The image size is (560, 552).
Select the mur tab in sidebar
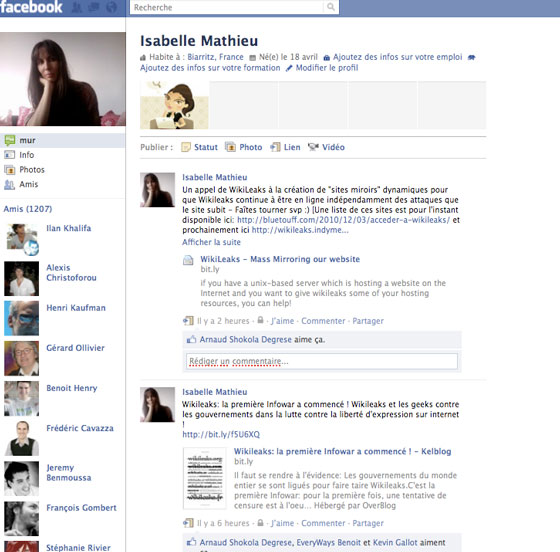click(62, 140)
